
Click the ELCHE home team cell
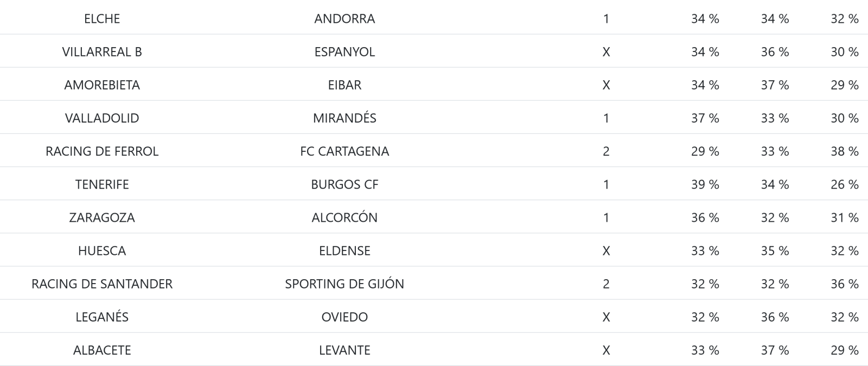[102, 18]
